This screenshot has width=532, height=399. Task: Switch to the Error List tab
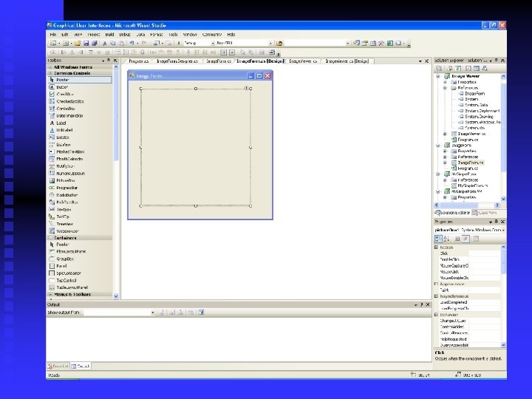click(x=58, y=366)
